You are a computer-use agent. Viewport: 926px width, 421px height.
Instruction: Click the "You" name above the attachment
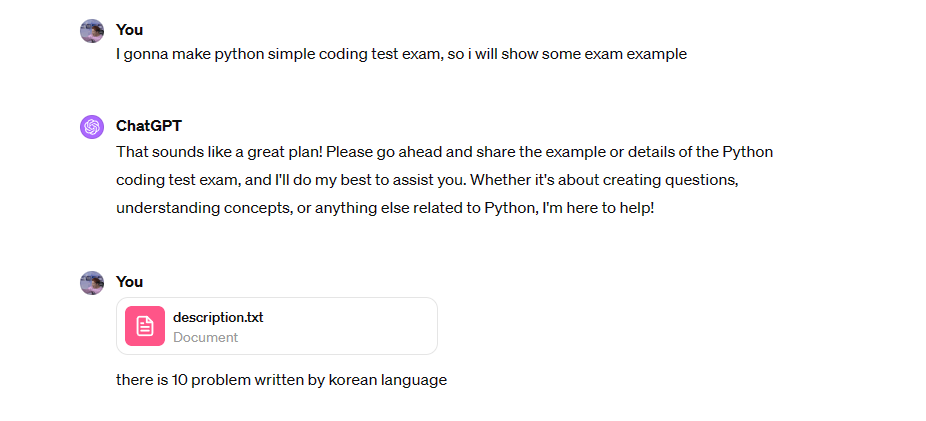129,282
